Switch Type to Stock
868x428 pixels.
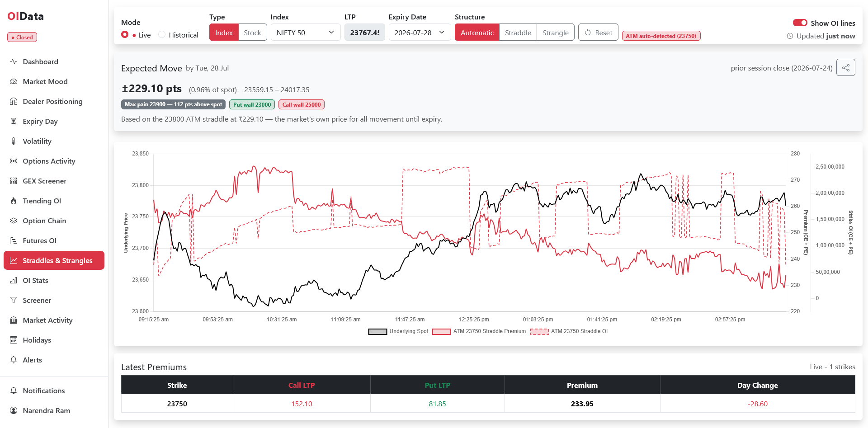point(252,33)
